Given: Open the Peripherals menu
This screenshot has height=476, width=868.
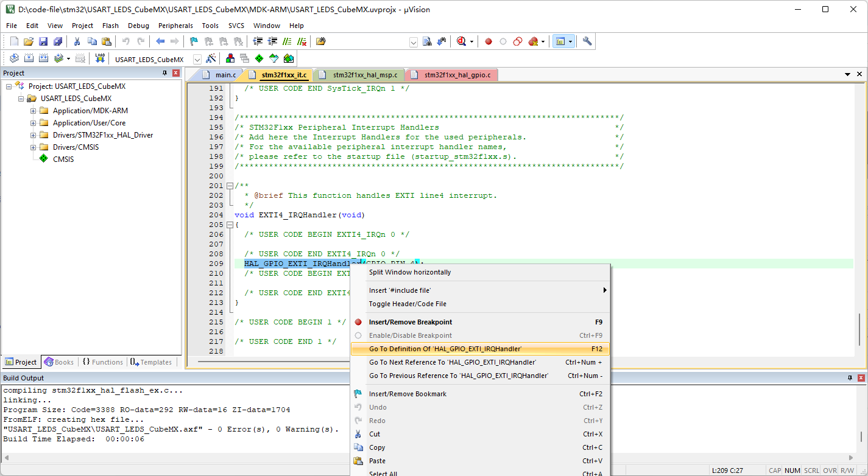Looking at the screenshot, I should pyautogui.click(x=175, y=26).
